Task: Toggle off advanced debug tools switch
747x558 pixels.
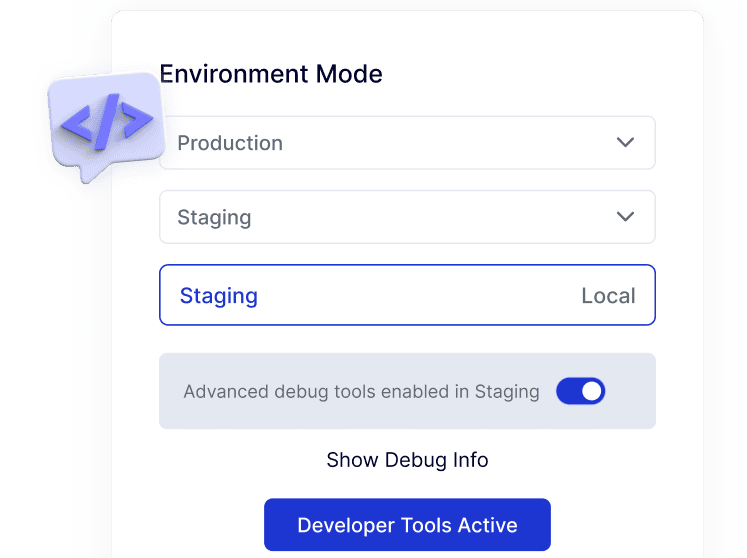Action: click(581, 392)
